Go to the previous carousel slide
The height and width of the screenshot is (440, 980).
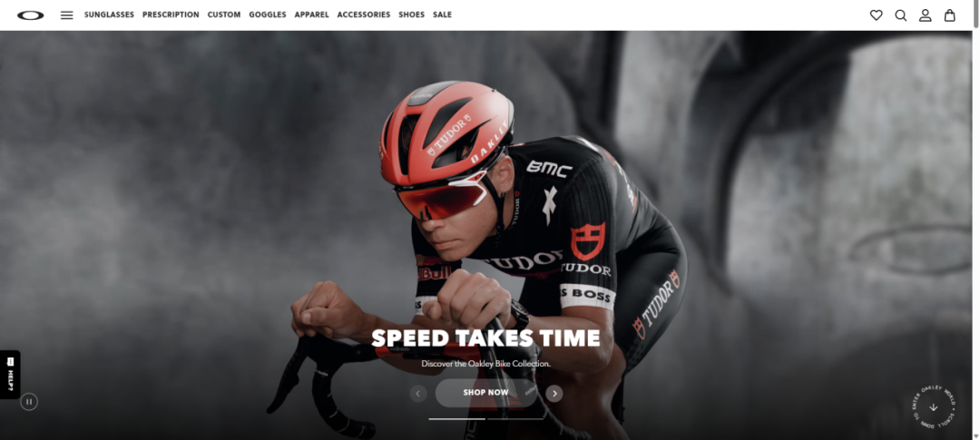click(418, 393)
